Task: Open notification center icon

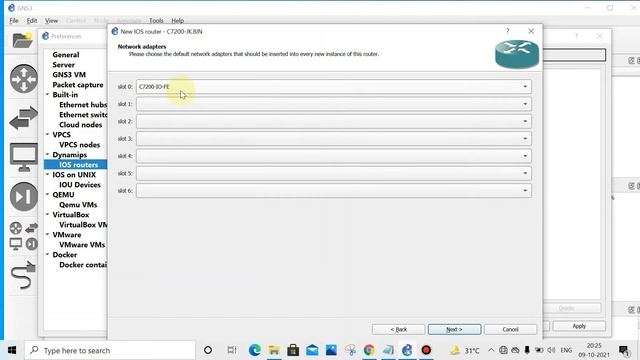Action: (624, 350)
